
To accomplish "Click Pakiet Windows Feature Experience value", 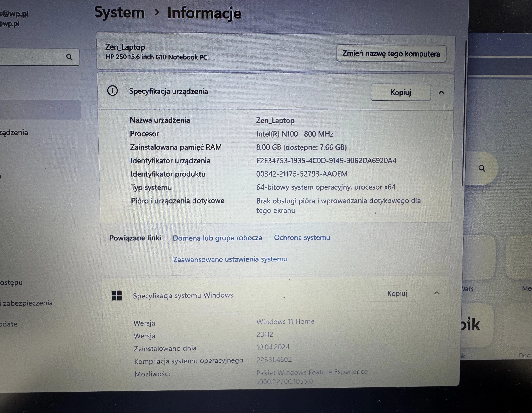I will tap(312, 376).
